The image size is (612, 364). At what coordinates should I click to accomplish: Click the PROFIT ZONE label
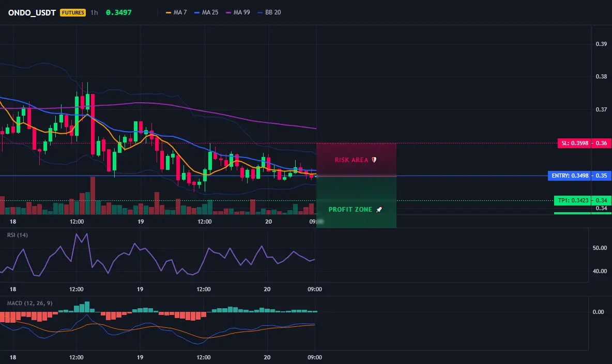(350, 209)
